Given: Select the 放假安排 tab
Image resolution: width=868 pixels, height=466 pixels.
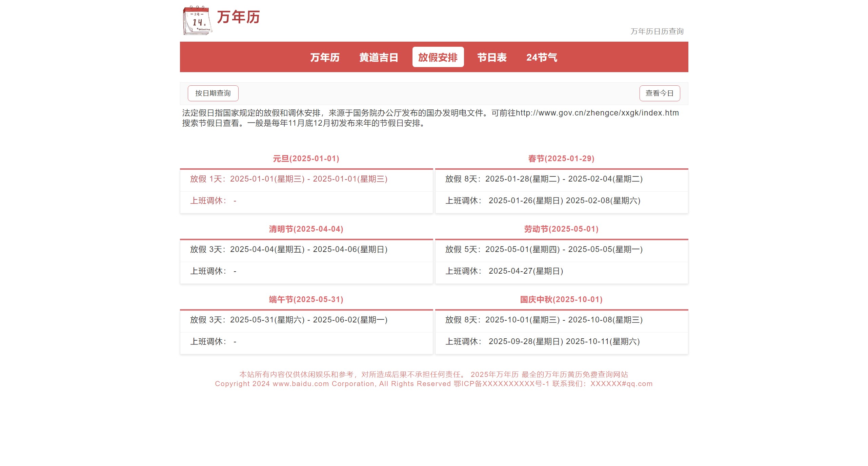Looking at the screenshot, I should coord(438,57).
